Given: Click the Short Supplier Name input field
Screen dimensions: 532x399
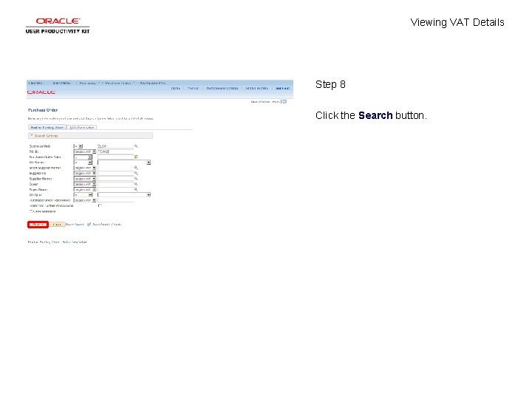Looking at the screenshot, I should pyautogui.click(x=115, y=168).
